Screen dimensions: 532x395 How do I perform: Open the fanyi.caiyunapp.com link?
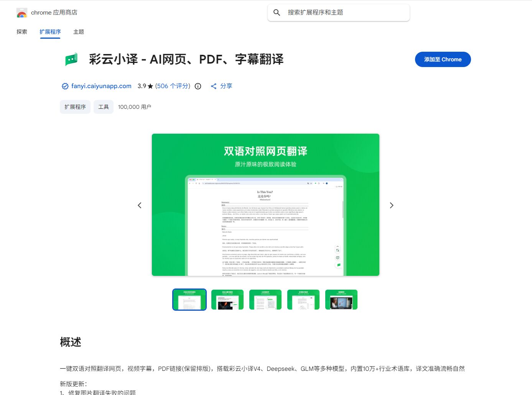[101, 86]
